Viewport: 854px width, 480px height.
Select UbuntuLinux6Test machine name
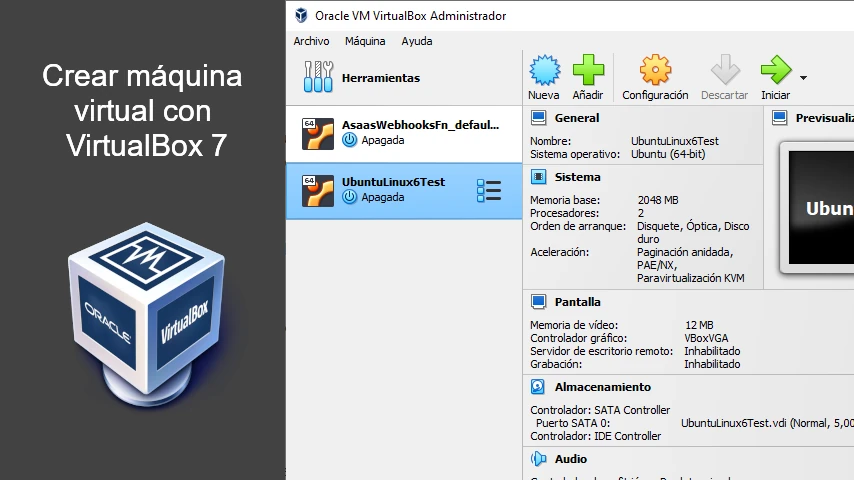click(x=393, y=182)
